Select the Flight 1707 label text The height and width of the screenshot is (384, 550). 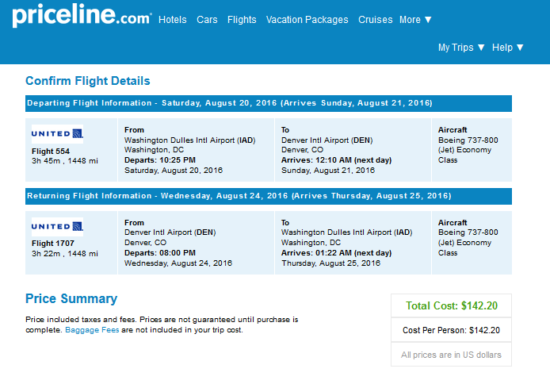click(x=53, y=243)
